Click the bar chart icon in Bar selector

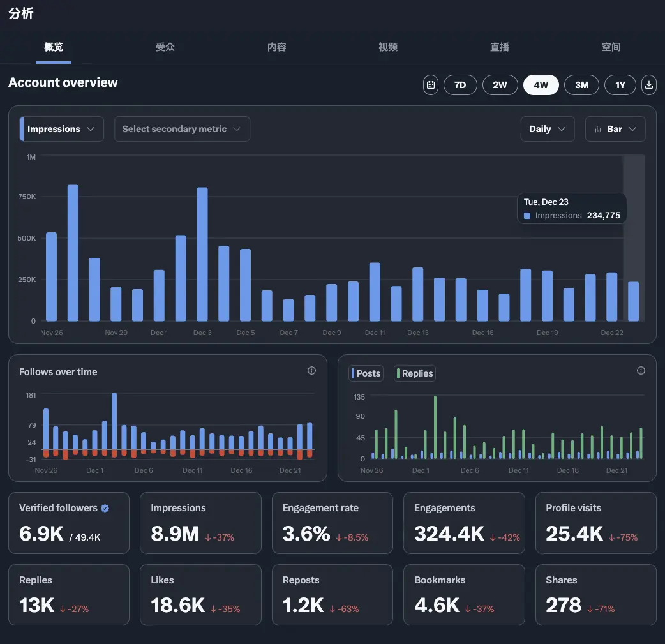(598, 129)
